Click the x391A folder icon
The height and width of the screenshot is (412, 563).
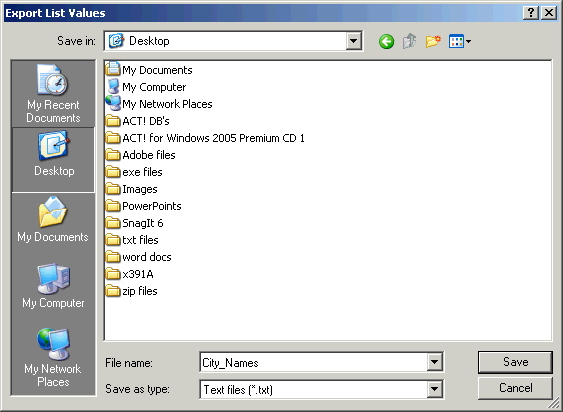click(x=113, y=274)
